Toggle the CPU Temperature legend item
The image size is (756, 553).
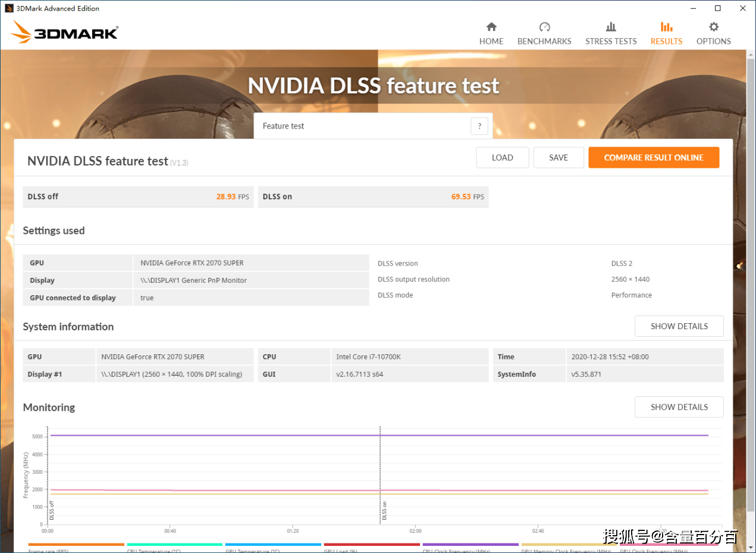[x=175, y=548]
